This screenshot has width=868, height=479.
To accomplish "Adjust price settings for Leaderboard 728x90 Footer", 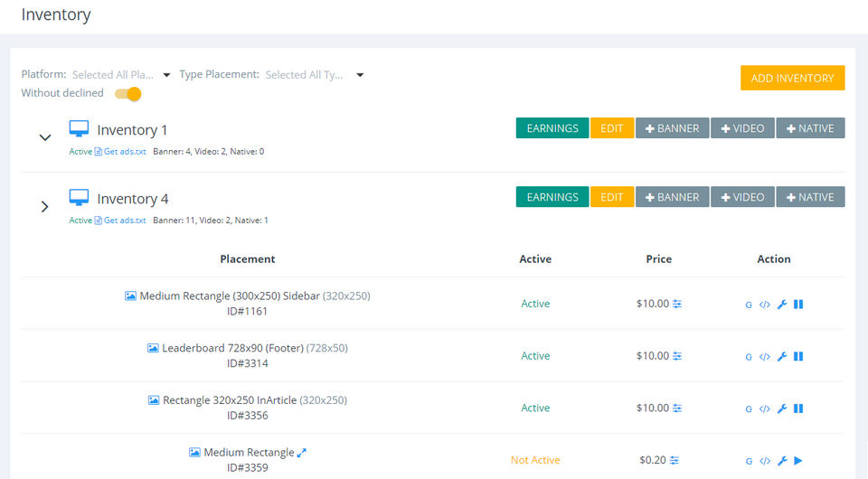I will 677,356.
